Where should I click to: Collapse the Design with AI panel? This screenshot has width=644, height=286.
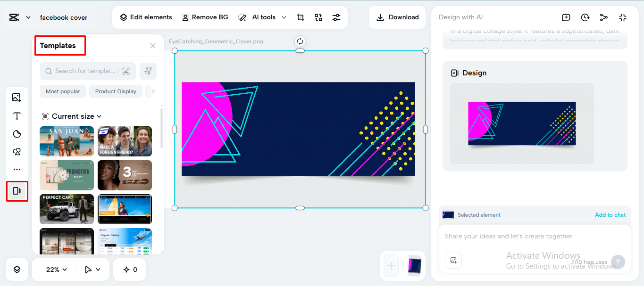(623, 17)
